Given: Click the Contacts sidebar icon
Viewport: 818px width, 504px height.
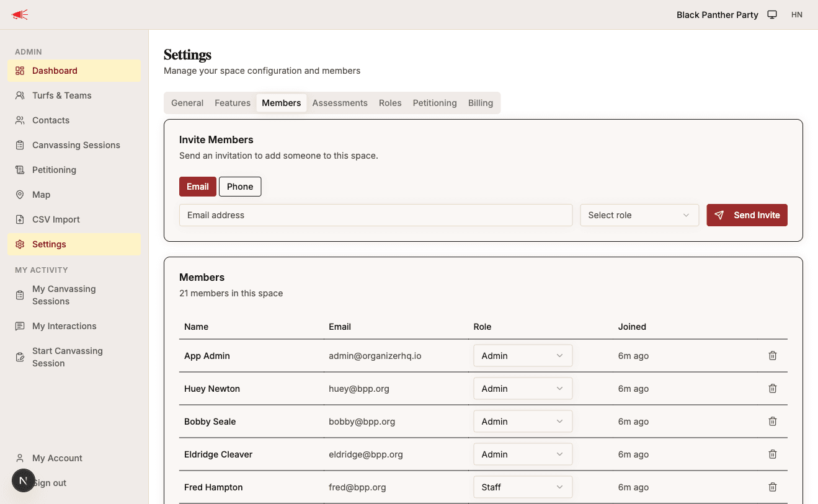Looking at the screenshot, I should (20, 120).
